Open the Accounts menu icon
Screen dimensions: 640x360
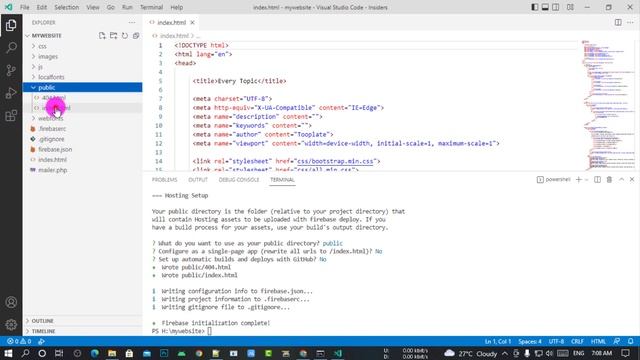[x=11, y=302]
